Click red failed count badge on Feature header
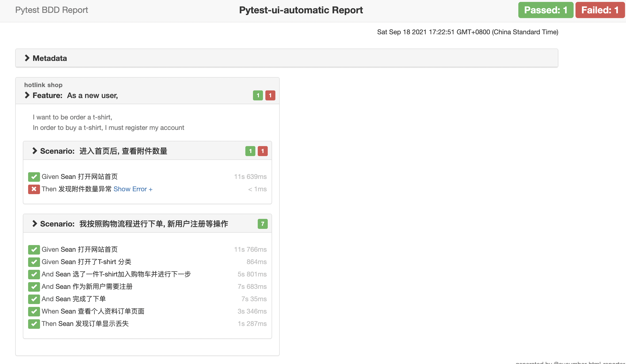Image resolution: width=626 pixels, height=364 pixels. click(x=270, y=96)
